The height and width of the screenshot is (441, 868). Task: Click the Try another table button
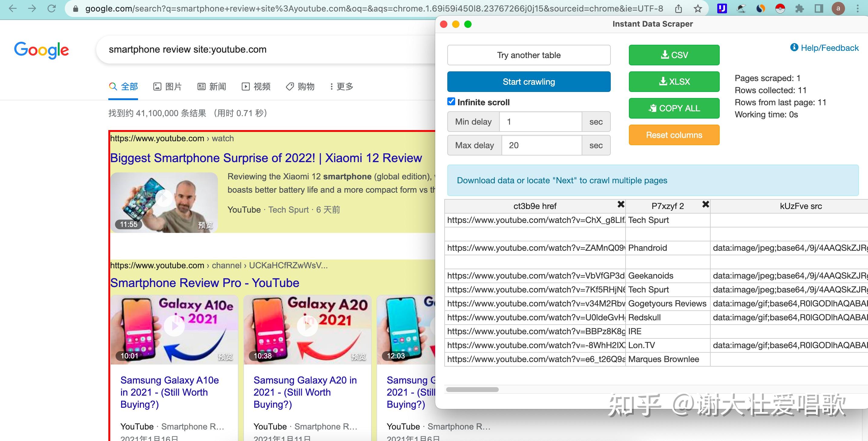529,55
